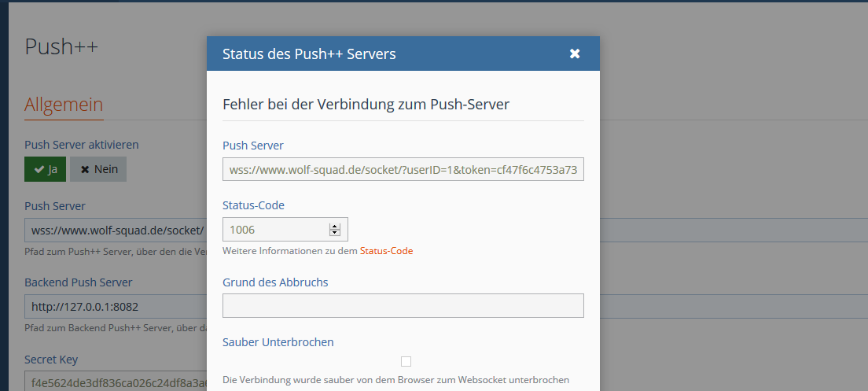Click the Secret Key input field

pyautogui.click(x=114, y=383)
